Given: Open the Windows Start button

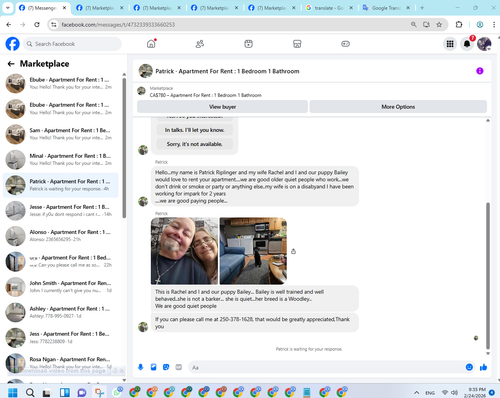Looking at the screenshot, I should (x=13, y=392).
